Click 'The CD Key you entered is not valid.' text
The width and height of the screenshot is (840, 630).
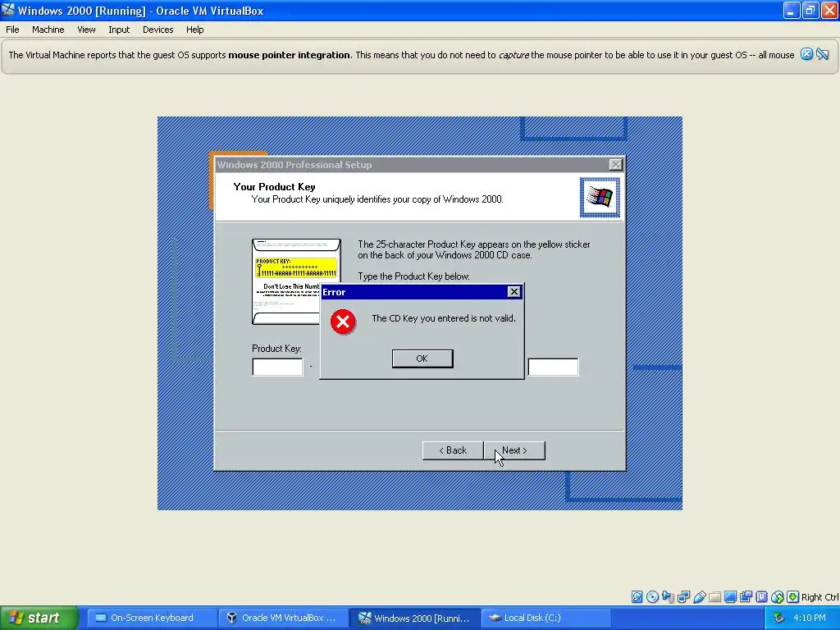pyautogui.click(x=444, y=318)
